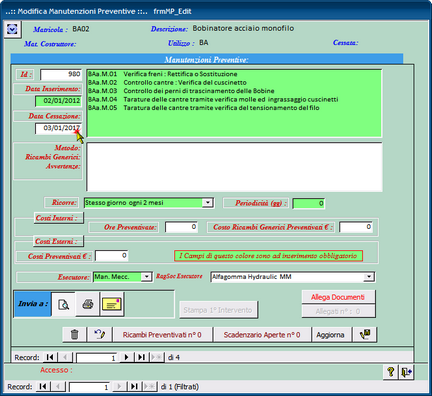Click the empty Metodo text area
Viewport: 432px width, 396px height.
point(234,167)
